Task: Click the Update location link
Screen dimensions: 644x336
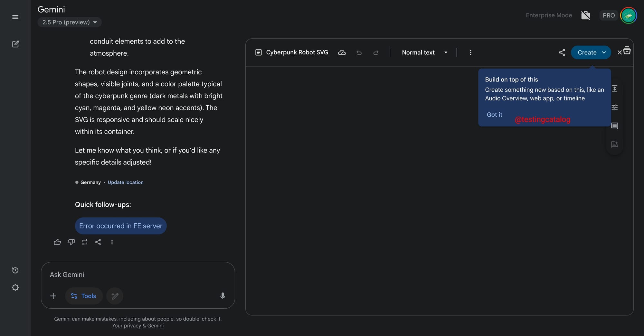Action: coord(126,182)
